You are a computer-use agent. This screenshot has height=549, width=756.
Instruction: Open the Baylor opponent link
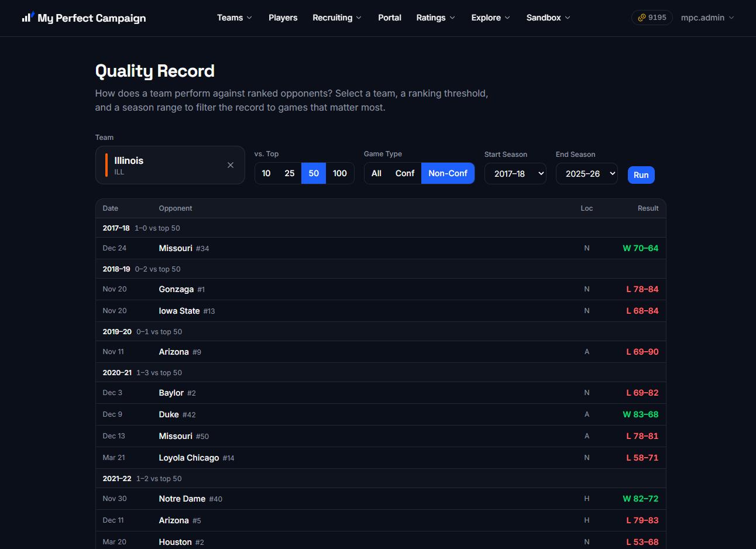click(x=171, y=393)
